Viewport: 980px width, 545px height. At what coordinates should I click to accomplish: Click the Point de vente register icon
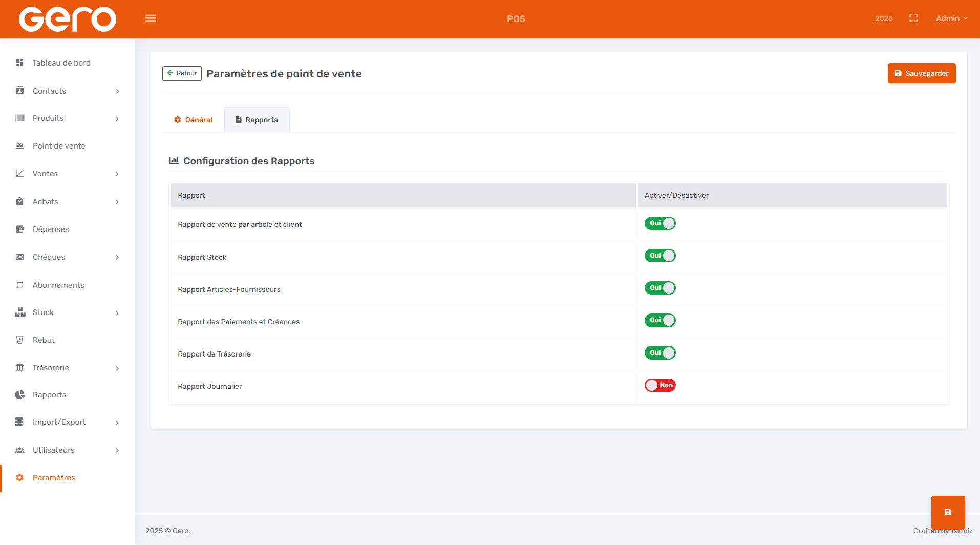(x=20, y=146)
